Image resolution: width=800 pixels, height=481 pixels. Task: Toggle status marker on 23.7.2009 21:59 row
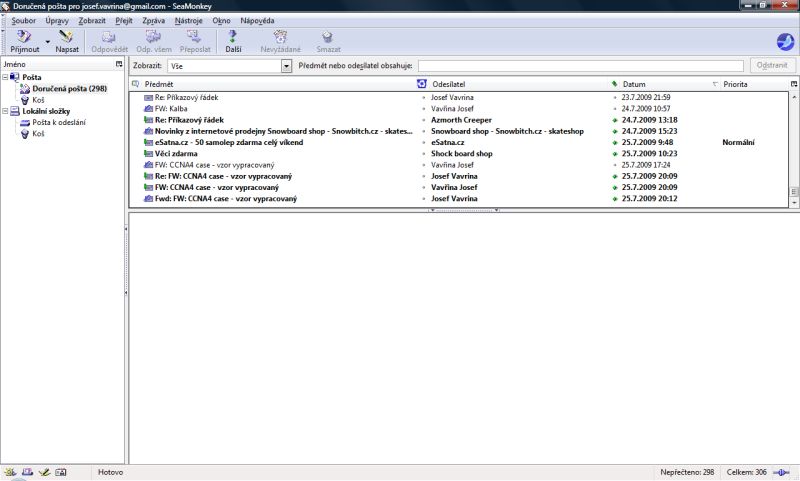(615, 97)
